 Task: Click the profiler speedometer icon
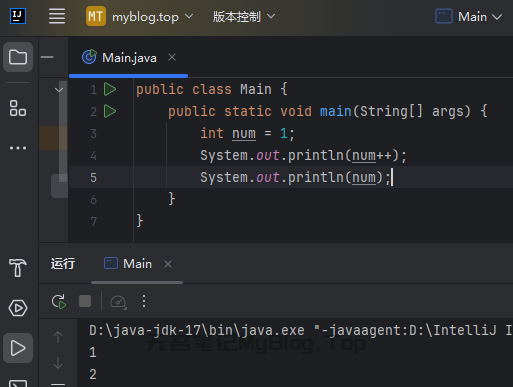118,302
